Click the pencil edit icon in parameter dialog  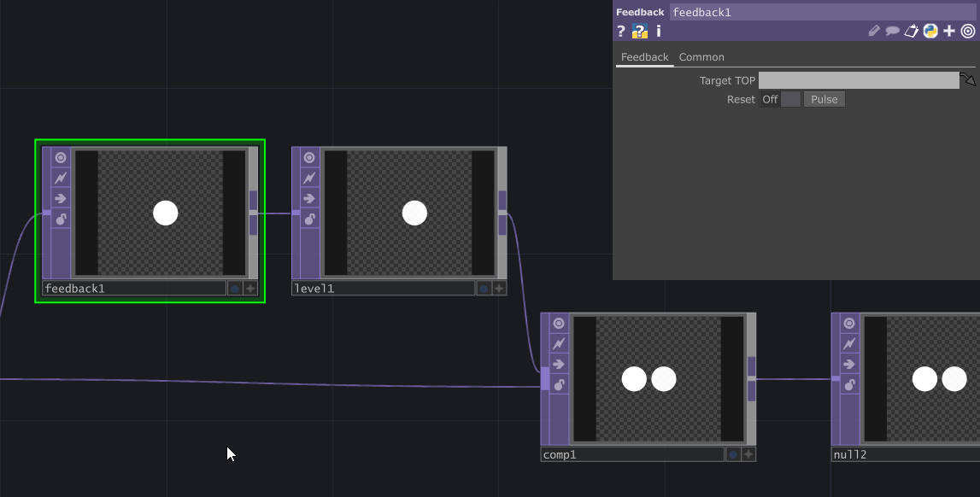point(874,31)
